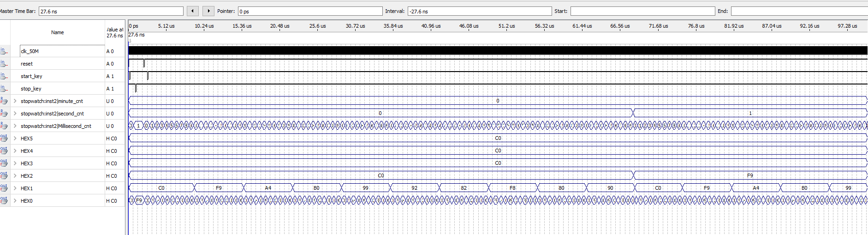Image resolution: width=868 pixels, height=235 pixels.
Task: Expand the HEX3 bus signal
Action: (15, 163)
